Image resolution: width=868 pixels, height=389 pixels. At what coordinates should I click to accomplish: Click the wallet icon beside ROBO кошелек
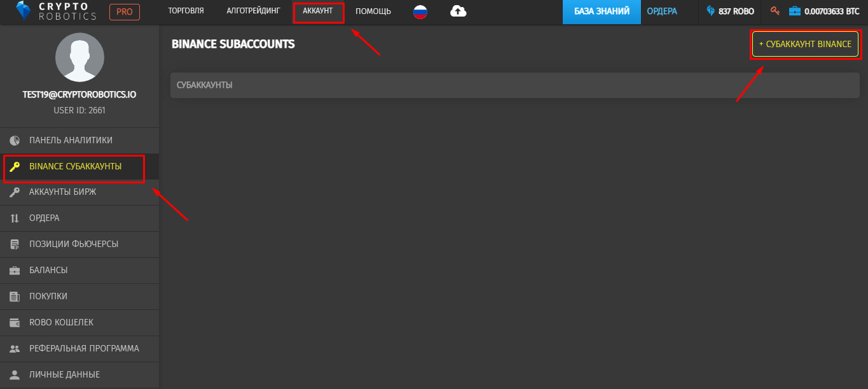tap(15, 323)
